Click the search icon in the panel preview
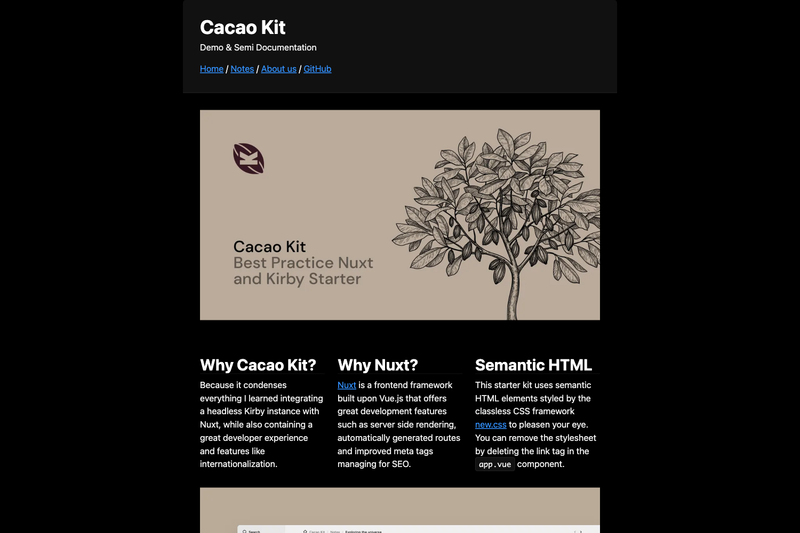The image size is (800, 533). click(x=244, y=531)
